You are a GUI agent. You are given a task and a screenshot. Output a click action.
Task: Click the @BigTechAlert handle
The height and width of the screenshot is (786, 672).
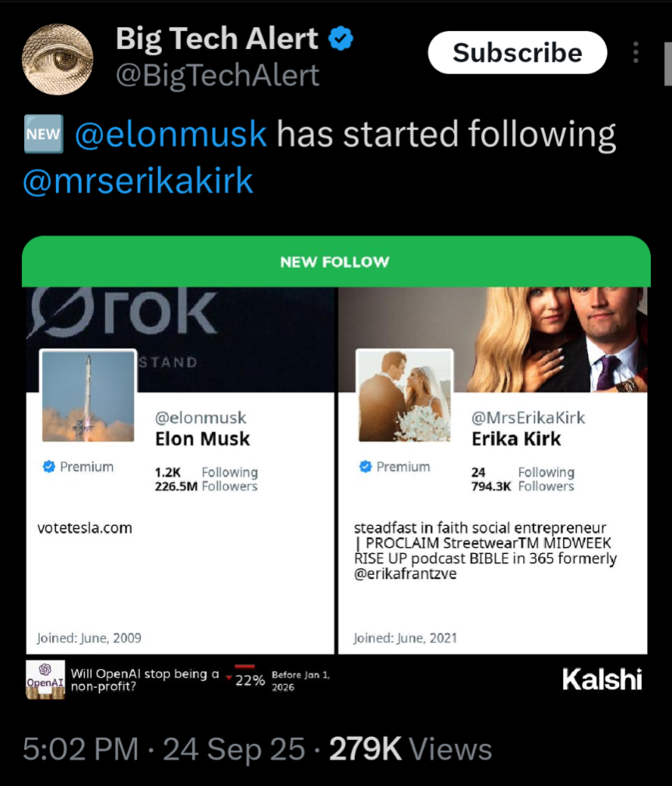click(x=217, y=76)
